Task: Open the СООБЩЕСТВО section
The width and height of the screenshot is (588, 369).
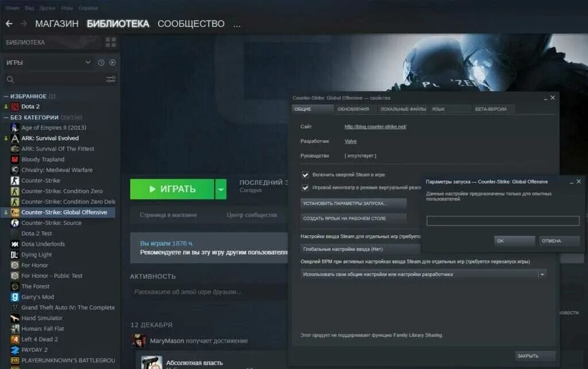Action: [x=191, y=24]
